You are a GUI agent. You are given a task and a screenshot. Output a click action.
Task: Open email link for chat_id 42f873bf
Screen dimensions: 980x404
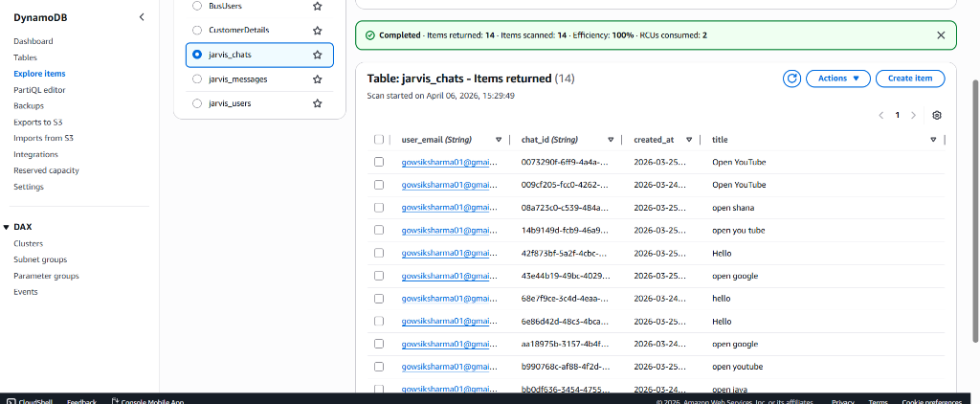coord(450,253)
